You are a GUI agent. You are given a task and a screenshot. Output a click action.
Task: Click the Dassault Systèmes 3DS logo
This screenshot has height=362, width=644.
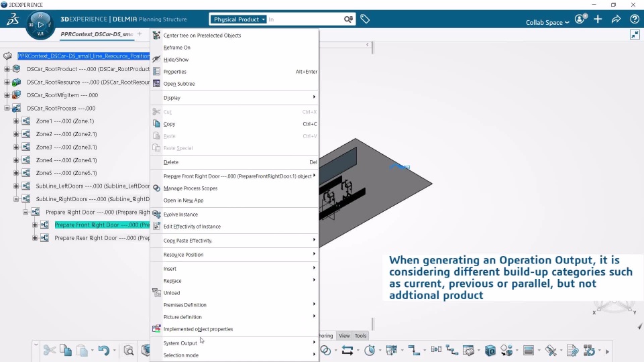click(13, 19)
